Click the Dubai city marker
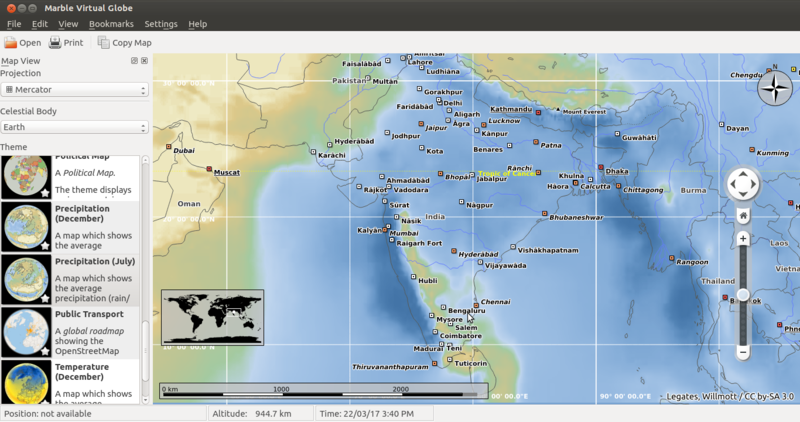This screenshot has width=800, height=422. [x=168, y=147]
